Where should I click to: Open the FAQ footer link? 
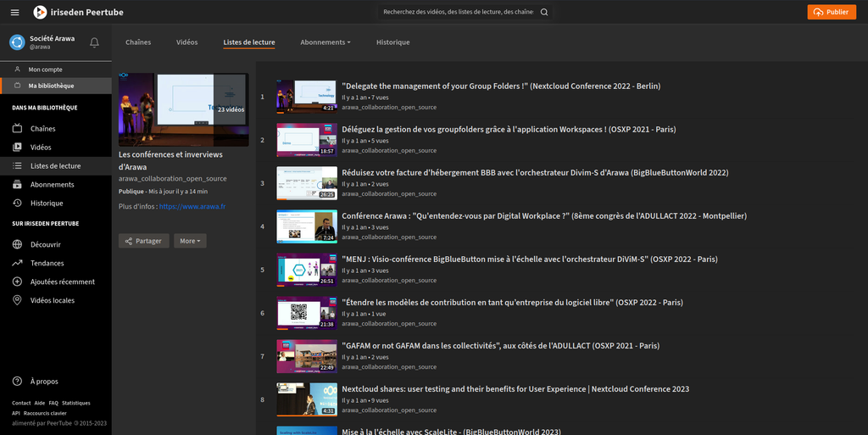click(x=53, y=403)
